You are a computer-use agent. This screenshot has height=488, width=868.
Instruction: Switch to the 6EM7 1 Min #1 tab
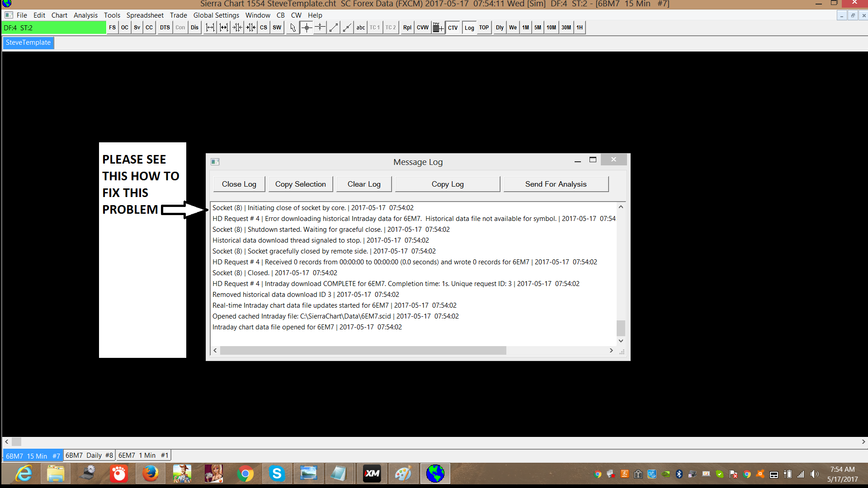click(x=143, y=455)
